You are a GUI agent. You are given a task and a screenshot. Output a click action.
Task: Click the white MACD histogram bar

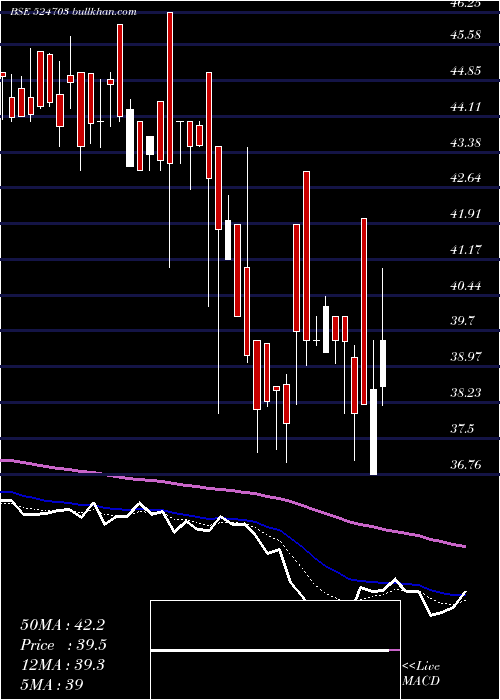270,651
